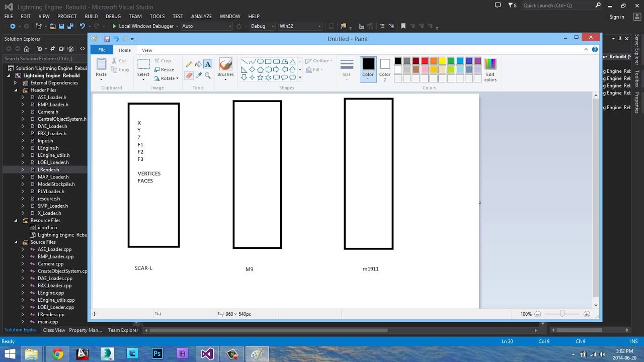Click Save All in Visual Studio toolbar

70,26
